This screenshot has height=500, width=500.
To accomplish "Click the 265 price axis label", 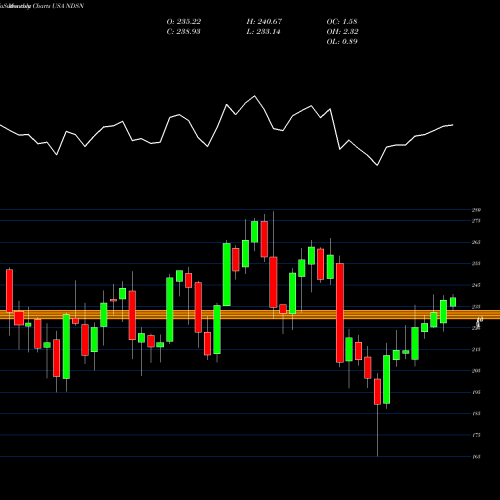I will coord(476,242).
